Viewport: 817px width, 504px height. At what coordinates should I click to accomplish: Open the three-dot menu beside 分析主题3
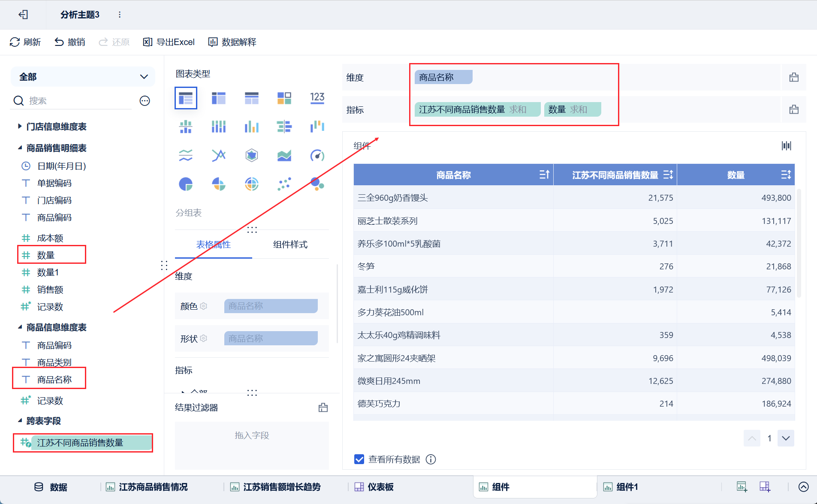(120, 15)
